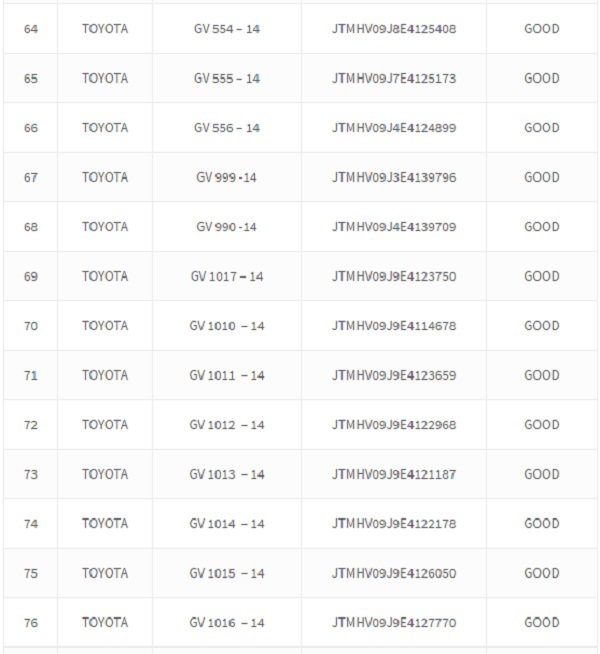Image resolution: width=600 pixels, height=654 pixels.
Task: Click registration GV 554 – 14
Action: pyautogui.click(x=227, y=29)
